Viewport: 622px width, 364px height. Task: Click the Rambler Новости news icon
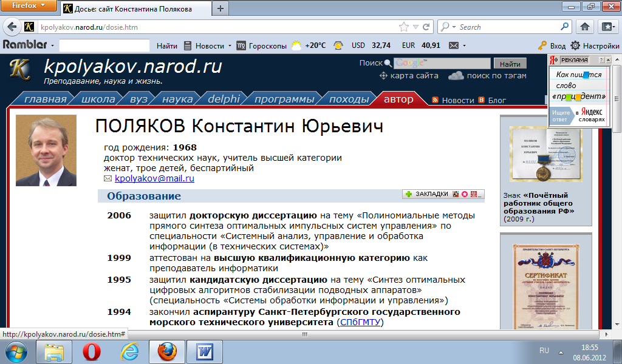coord(188,45)
